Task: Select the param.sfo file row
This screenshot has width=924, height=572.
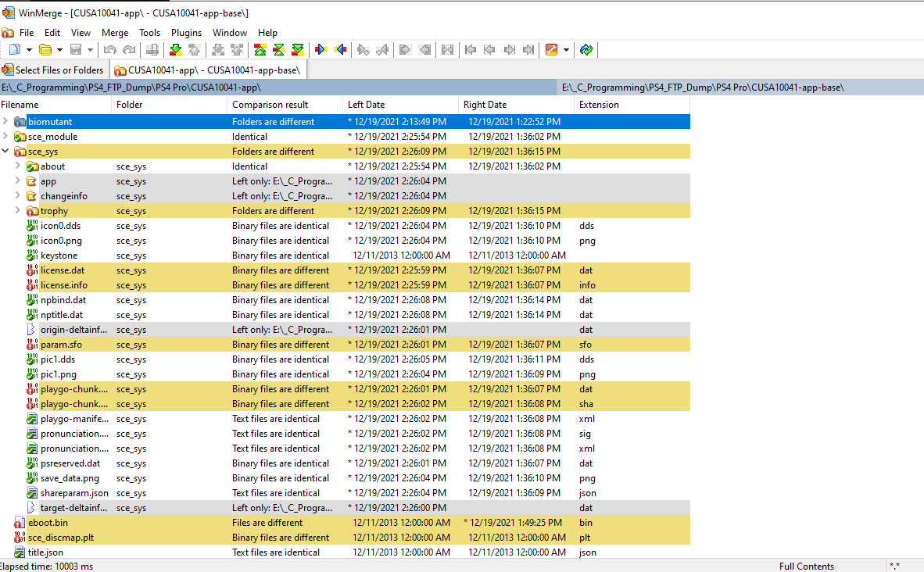Action: point(345,345)
